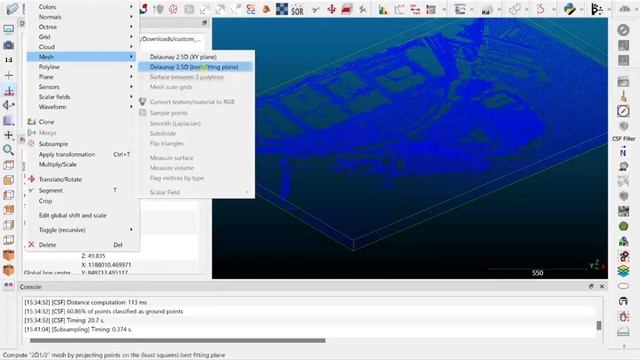This screenshot has width=640, height=360.
Task: Click the Subsampling timing console line
Action: click(x=78, y=329)
